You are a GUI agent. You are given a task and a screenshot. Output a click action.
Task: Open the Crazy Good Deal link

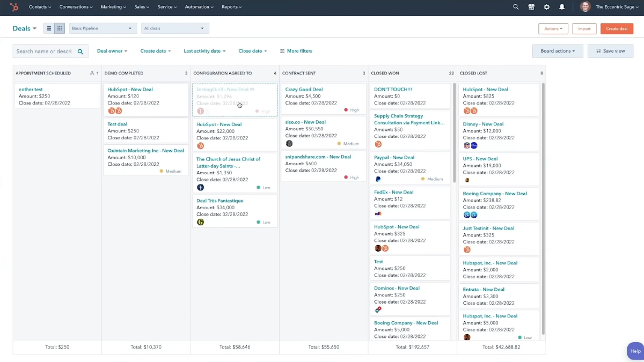(304, 90)
